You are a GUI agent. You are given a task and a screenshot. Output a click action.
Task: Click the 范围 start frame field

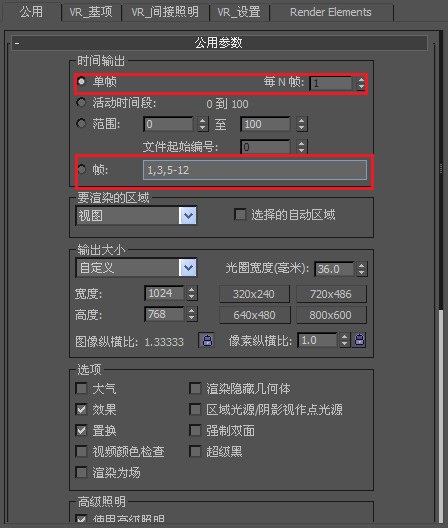click(x=168, y=124)
